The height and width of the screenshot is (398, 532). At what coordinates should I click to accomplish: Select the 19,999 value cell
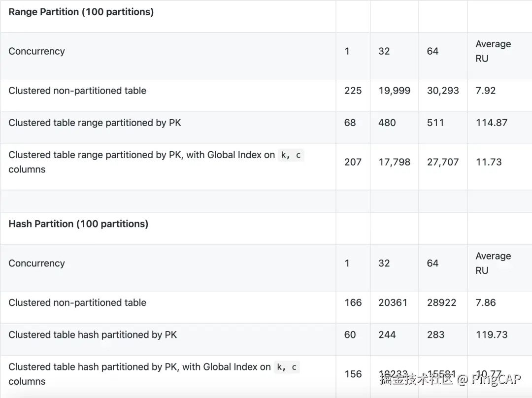point(394,91)
